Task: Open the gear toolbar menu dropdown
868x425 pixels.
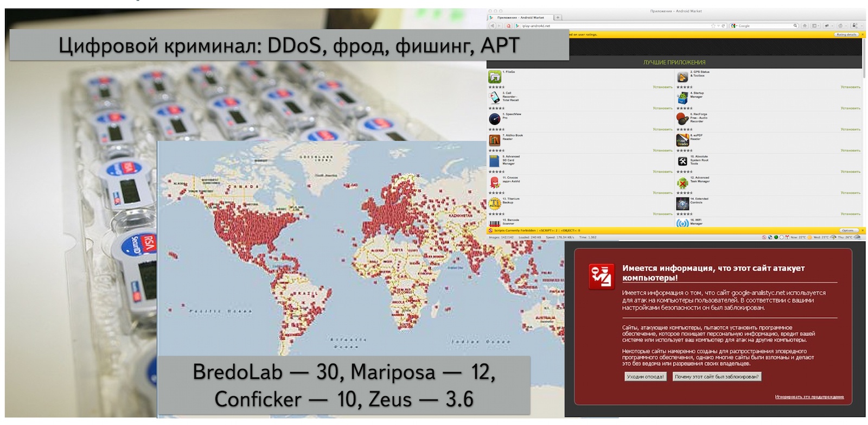Action: tap(846, 26)
